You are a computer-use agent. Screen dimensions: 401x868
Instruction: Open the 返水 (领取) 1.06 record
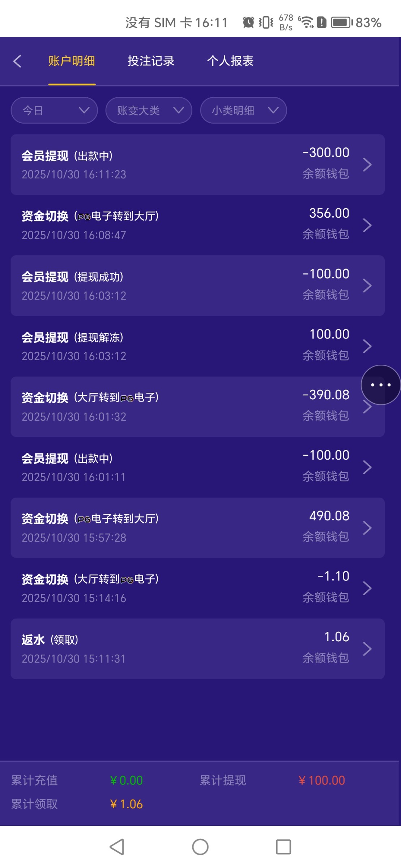[197, 649]
